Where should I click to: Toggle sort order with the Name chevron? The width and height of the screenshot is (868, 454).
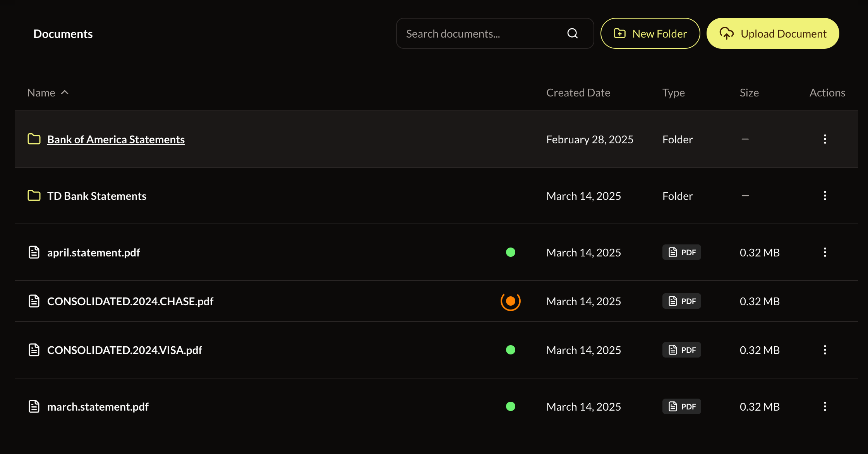[x=65, y=93]
